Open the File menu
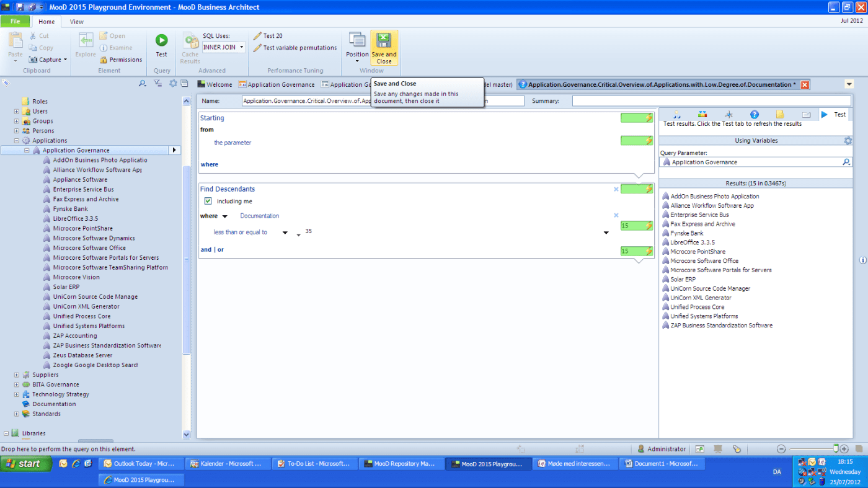This screenshot has height=488, width=868. pos(15,22)
